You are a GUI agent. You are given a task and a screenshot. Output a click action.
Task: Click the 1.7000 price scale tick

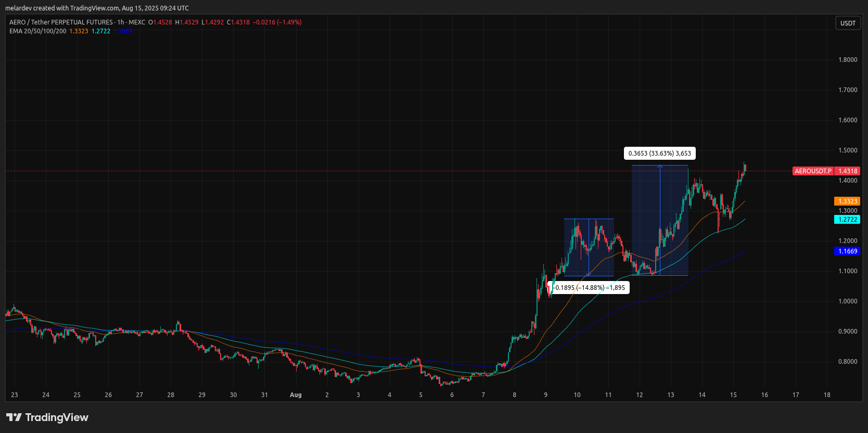[848, 90]
